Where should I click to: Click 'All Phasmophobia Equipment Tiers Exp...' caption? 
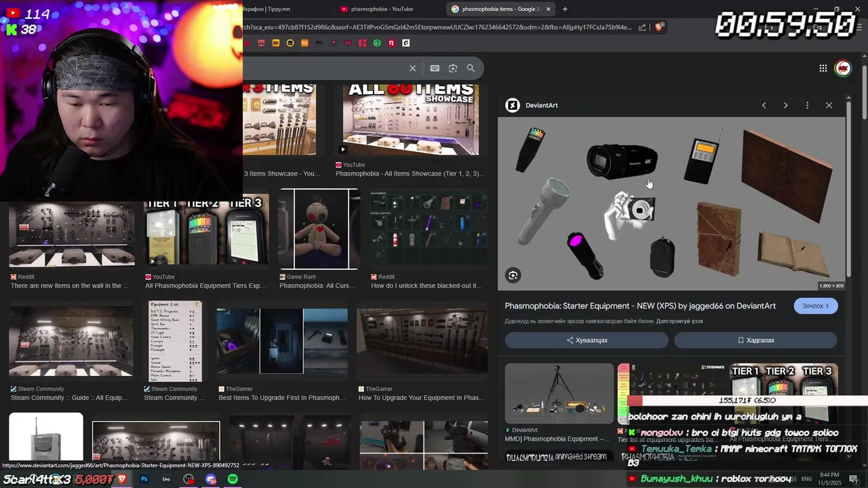pyautogui.click(x=205, y=286)
